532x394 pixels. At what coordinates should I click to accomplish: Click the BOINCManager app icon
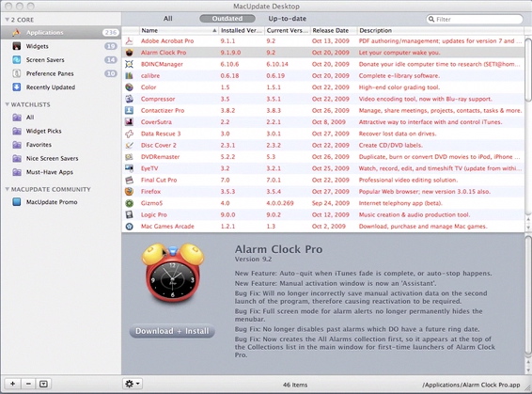(130, 64)
